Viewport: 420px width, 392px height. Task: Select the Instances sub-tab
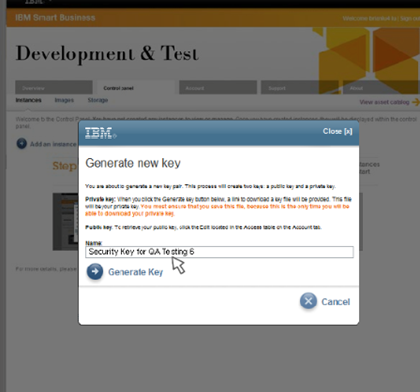(29, 100)
